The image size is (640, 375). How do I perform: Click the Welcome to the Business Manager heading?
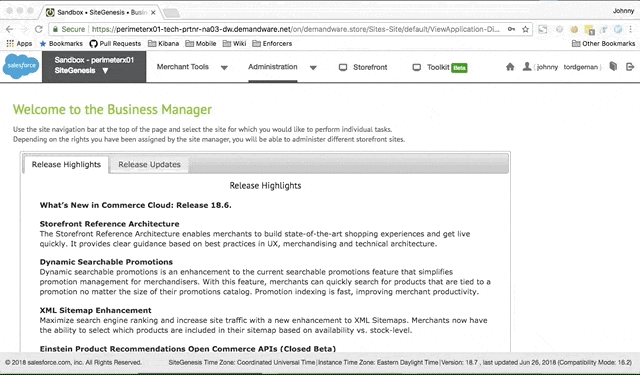pyautogui.click(x=112, y=109)
